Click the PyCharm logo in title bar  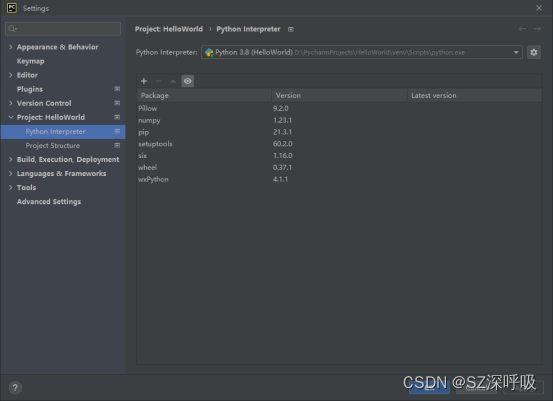[12, 8]
